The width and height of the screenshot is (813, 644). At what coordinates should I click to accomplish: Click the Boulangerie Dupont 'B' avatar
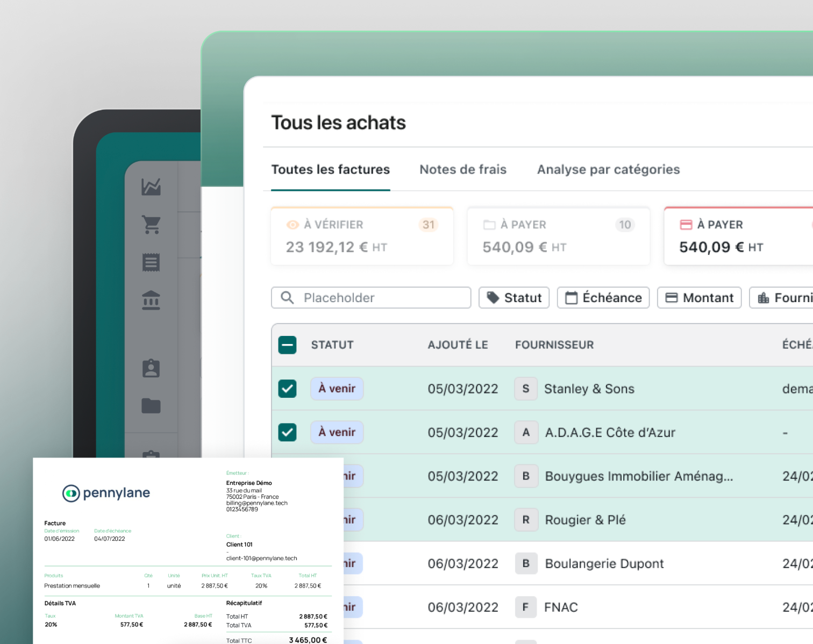[x=526, y=563]
